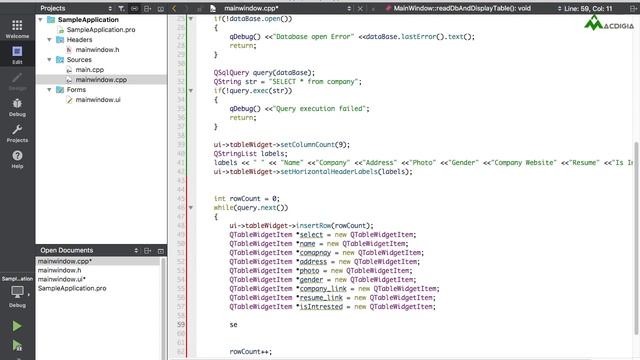Fold the while(query.next()) code block
Image resolution: width=640 pixels, height=360 pixels.
coord(191,207)
